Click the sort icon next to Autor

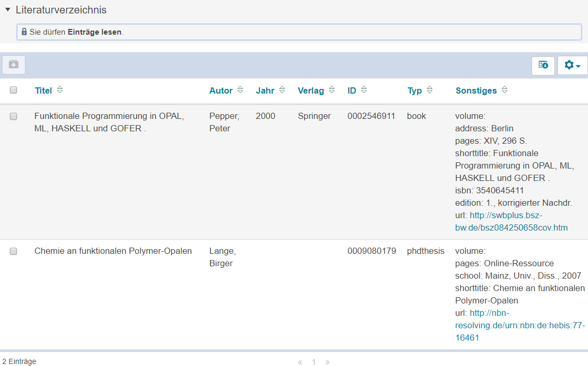click(x=240, y=90)
